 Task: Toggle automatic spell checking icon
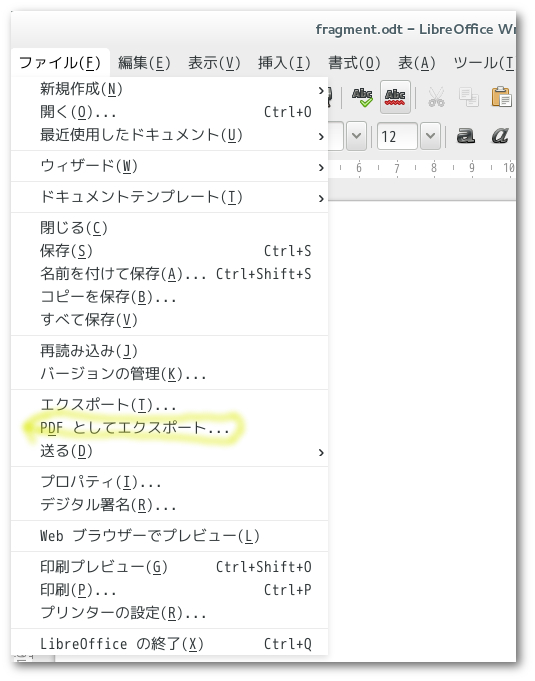(395, 97)
